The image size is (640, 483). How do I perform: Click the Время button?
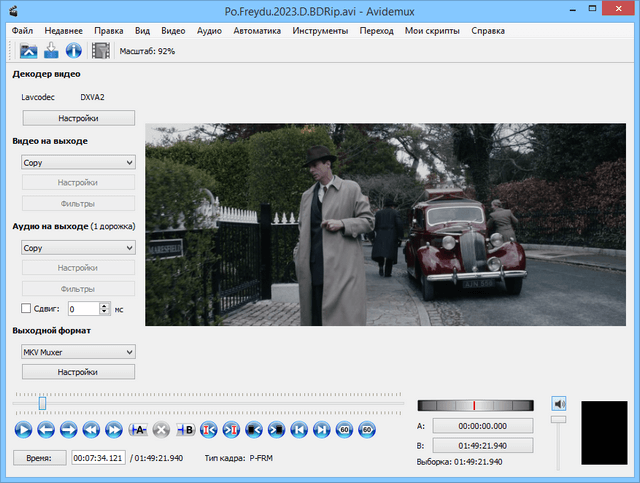click(39, 457)
